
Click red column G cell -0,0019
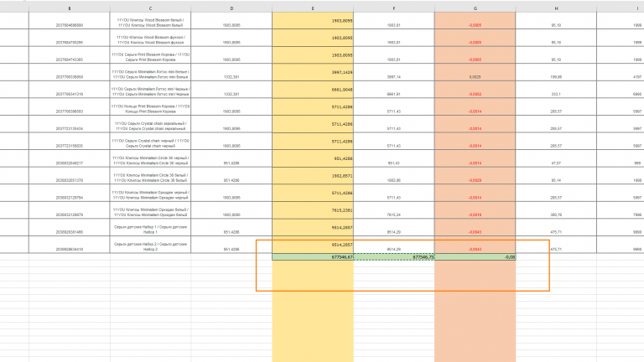(475, 210)
